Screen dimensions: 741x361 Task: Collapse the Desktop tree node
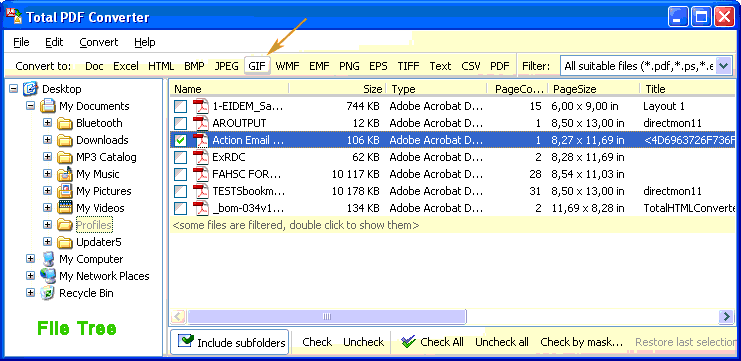[13, 89]
